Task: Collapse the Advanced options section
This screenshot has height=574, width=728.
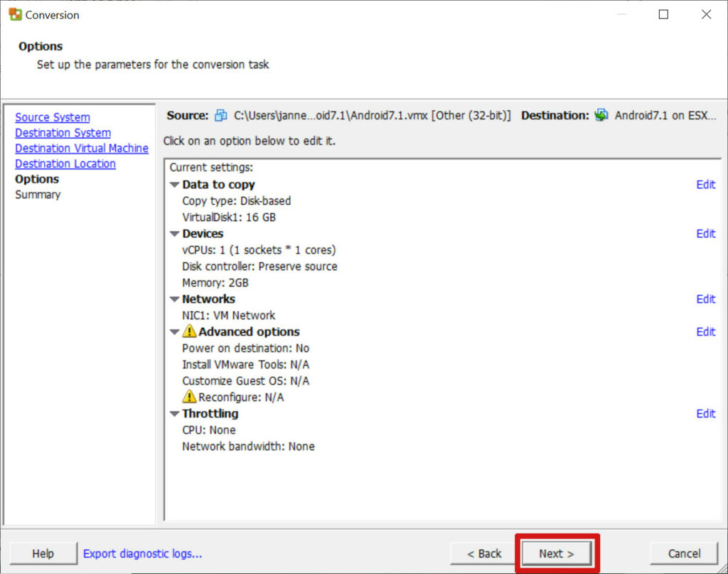Action: point(175,331)
